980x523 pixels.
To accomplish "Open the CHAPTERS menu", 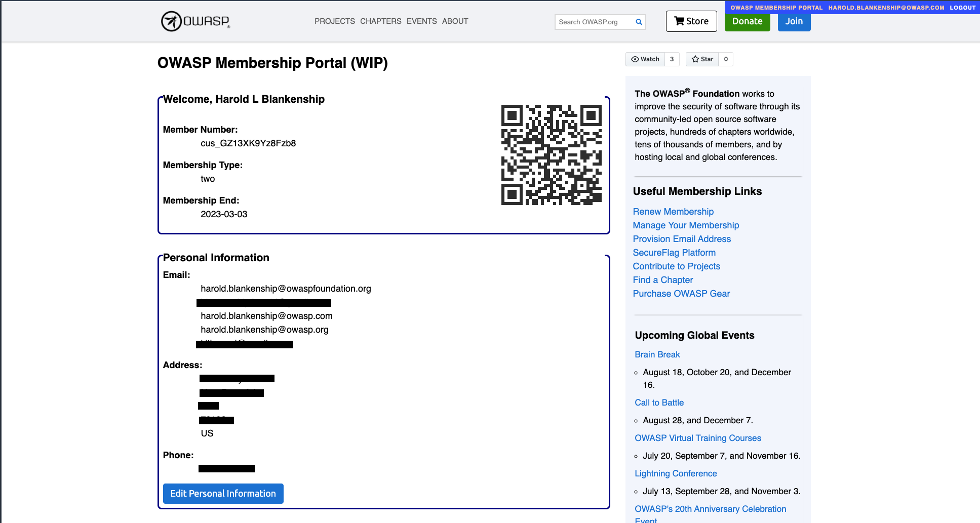I will click(381, 21).
